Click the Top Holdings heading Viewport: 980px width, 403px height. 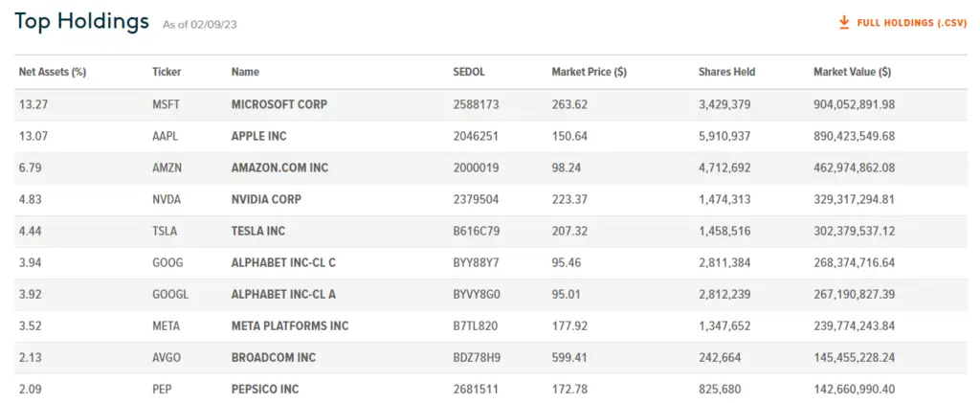pyautogui.click(x=82, y=21)
